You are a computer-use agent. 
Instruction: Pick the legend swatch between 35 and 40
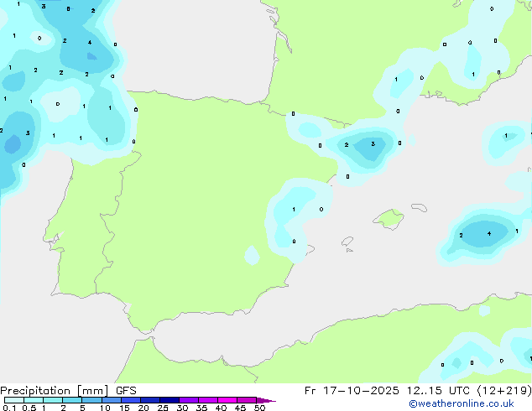(x=208, y=400)
